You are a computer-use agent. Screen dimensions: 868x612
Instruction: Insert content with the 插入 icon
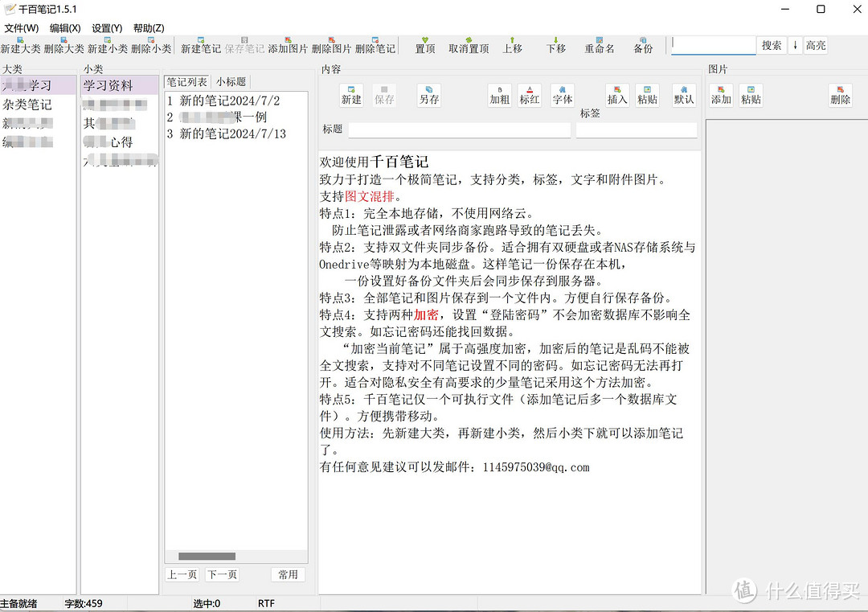617,94
